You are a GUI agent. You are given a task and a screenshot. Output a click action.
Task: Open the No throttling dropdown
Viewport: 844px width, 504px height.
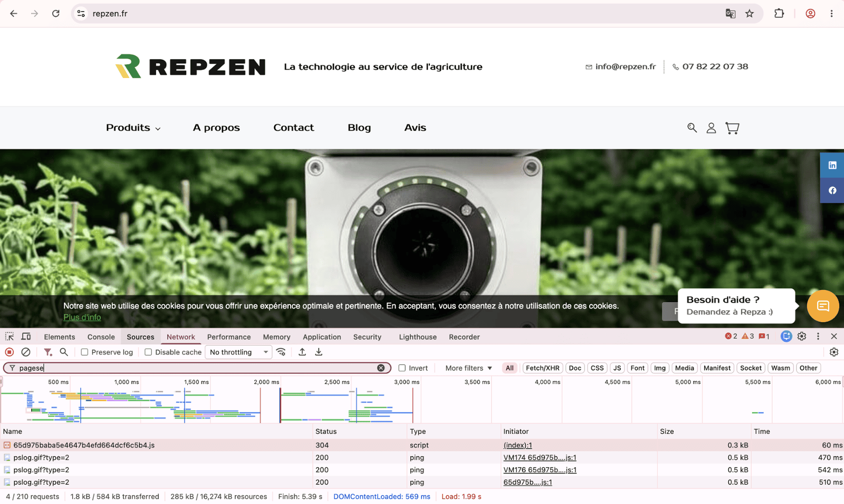(239, 352)
